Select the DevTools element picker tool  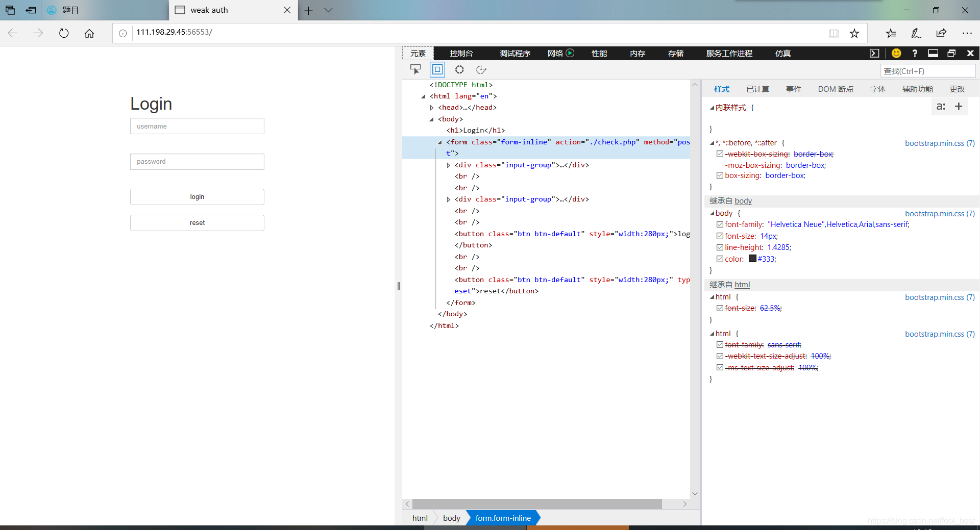(415, 69)
